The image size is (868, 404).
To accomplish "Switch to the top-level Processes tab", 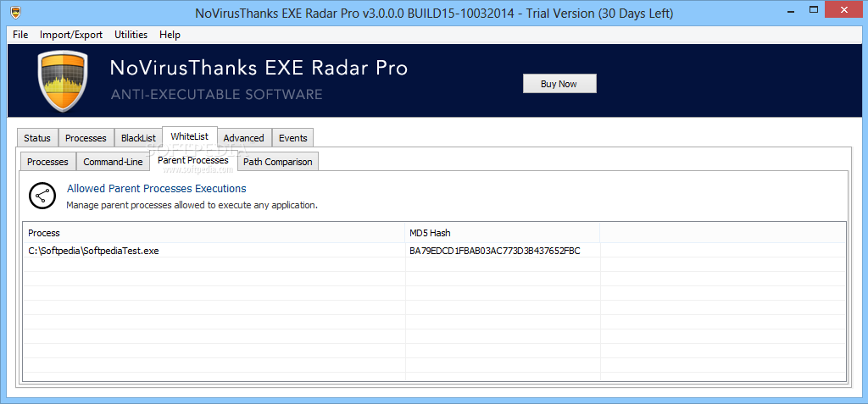I will tap(86, 138).
